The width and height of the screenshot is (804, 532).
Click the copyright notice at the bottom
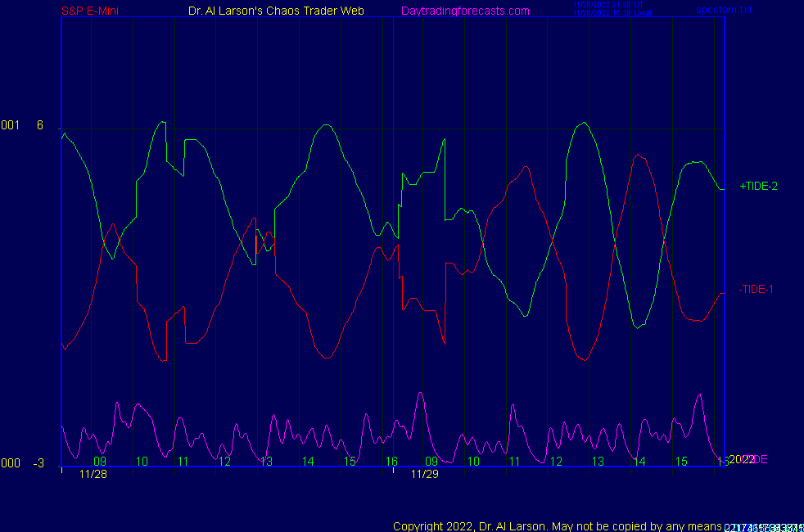pos(557,525)
